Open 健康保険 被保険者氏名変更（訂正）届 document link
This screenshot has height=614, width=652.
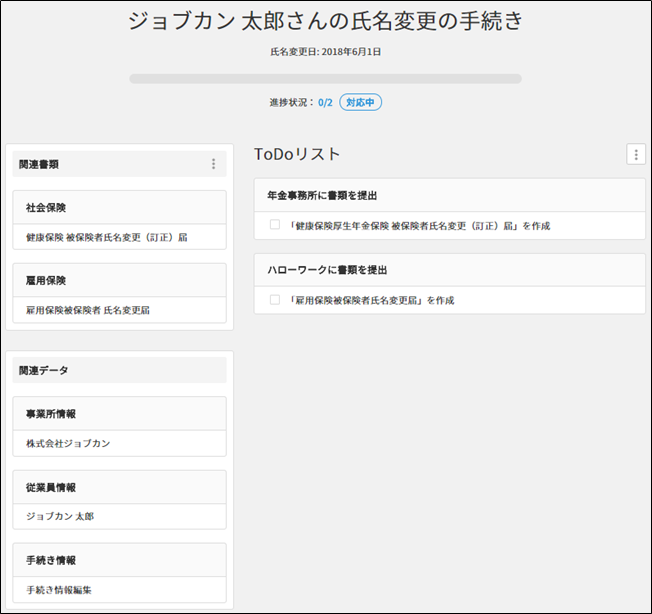pyautogui.click(x=107, y=238)
